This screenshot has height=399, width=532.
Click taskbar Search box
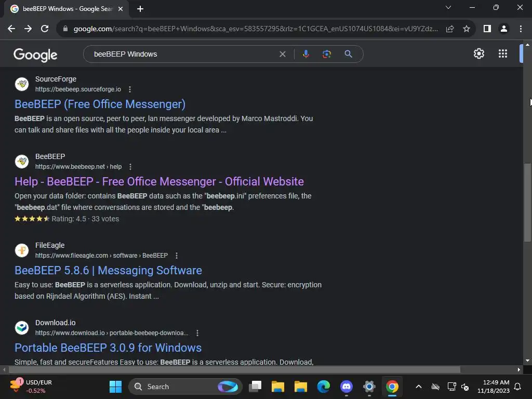point(185,387)
